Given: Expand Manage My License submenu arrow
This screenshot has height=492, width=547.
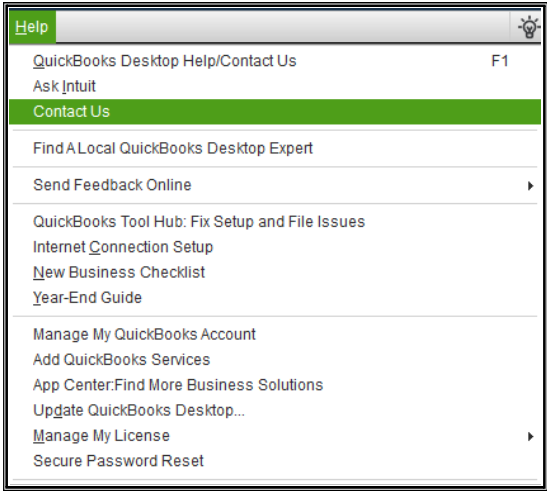Looking at the screenshot, I should tap(531, 437).
